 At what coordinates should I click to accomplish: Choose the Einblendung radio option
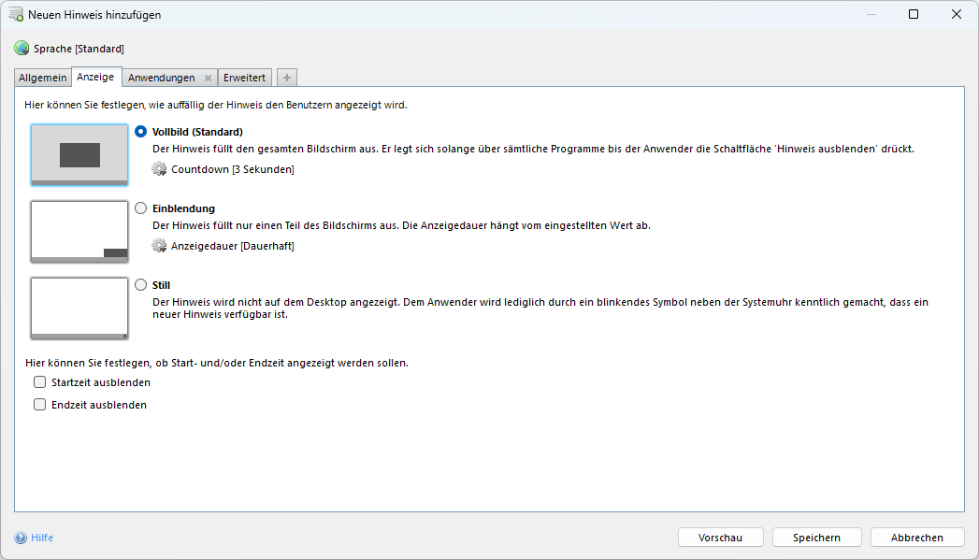click(x=141, y=208)
